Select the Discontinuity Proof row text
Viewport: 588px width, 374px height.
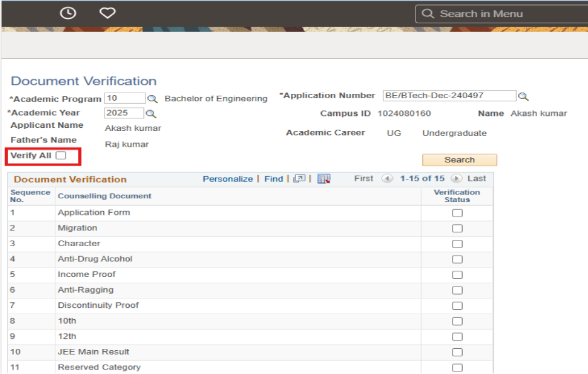click(98, 305)
